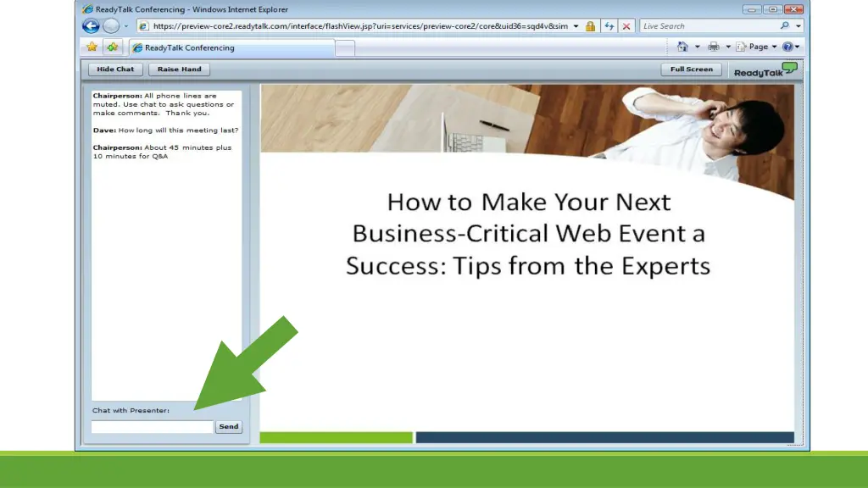Raise your hand in the webinar
868x488 pixels.
pyautogui.click(x=179, y=69)
